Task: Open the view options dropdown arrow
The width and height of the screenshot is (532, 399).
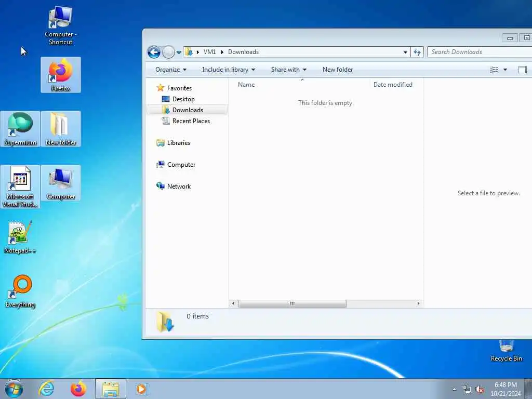Action: (x=505, y=70)
